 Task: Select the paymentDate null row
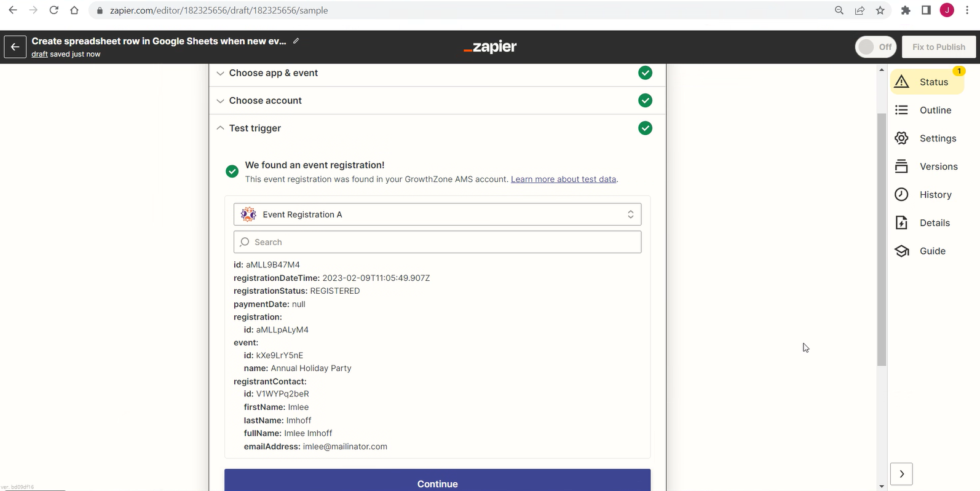click(x=269, y=304)
